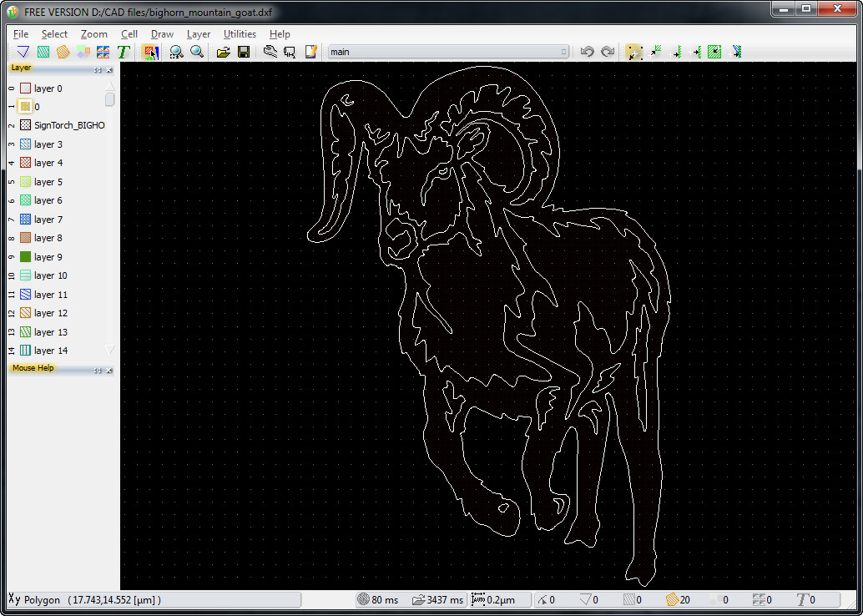Save the file using the disk icon
This screenshot has width=863, height=616.
coord(244,51)
